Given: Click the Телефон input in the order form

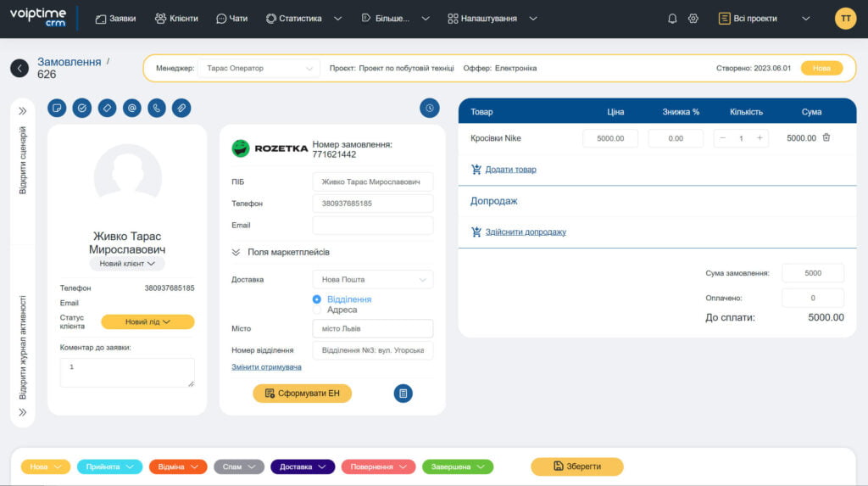Looking at the screenshot, I should tap(373, 204).
